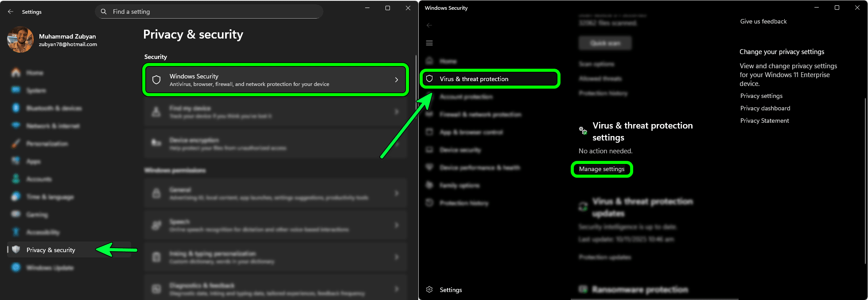This screenshot has height=300, width=868.
Task: Open the hamburger navigation menu in Windows Security
Action: 429,43
